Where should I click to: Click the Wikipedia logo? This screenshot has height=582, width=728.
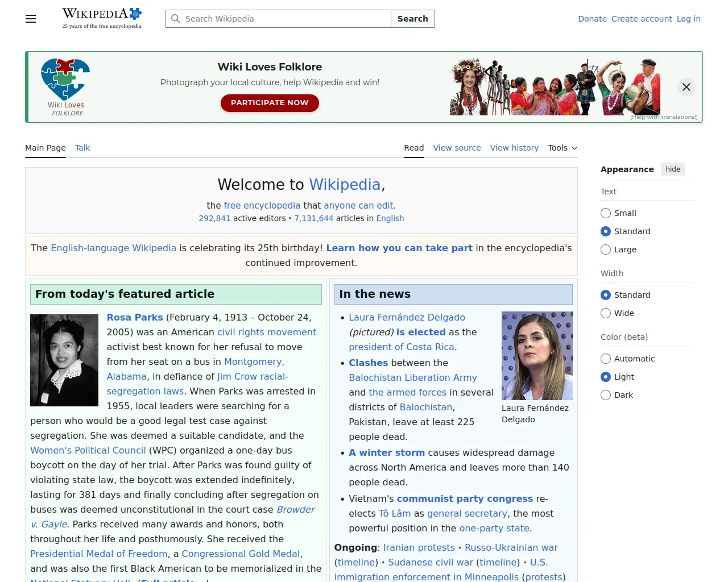point(102,18)
